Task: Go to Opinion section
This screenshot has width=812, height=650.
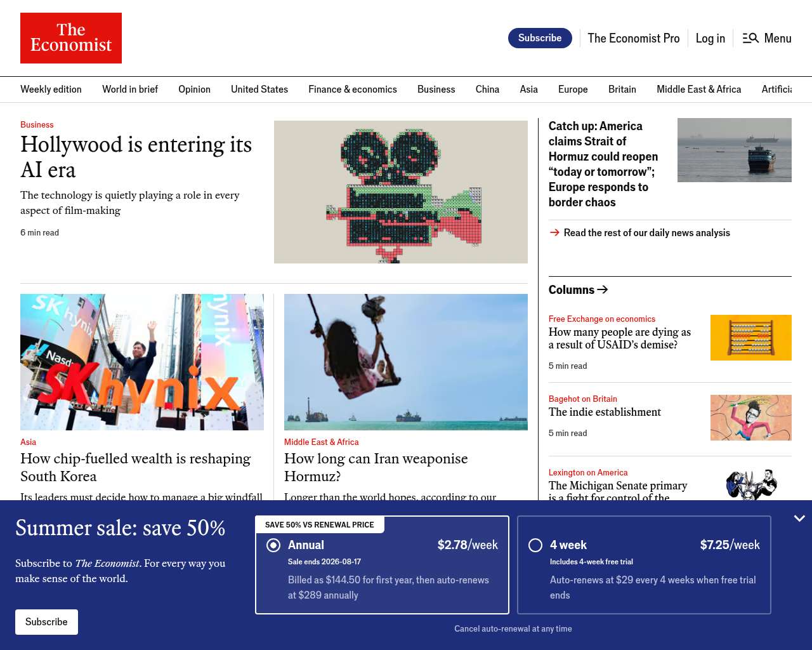Action: [x=194, y=90]
